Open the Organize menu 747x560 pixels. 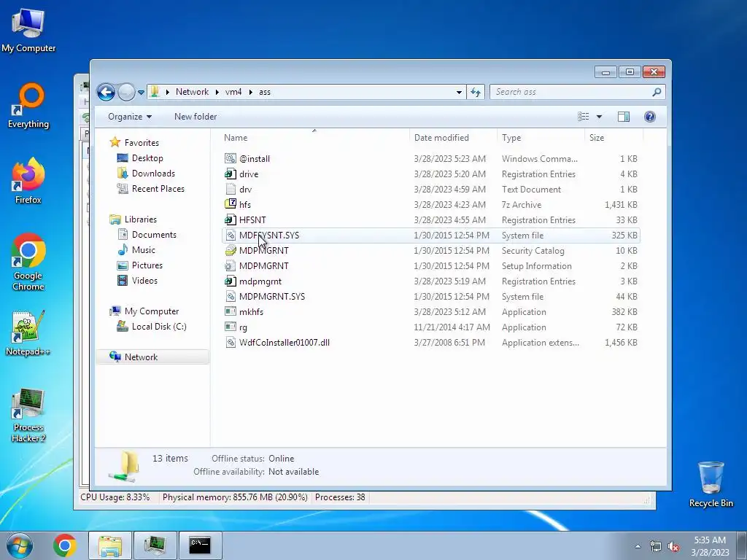(x=130, y=117)
